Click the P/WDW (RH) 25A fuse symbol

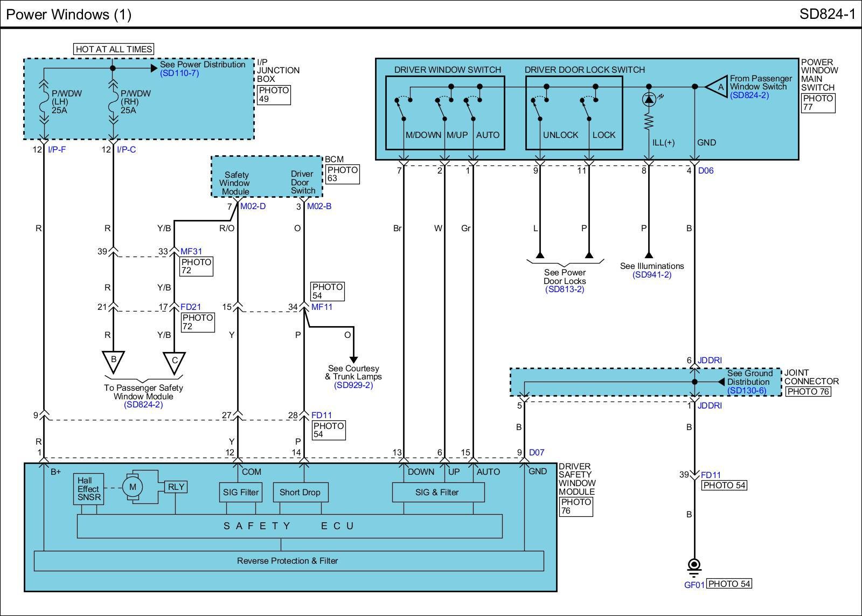(113, 101)
